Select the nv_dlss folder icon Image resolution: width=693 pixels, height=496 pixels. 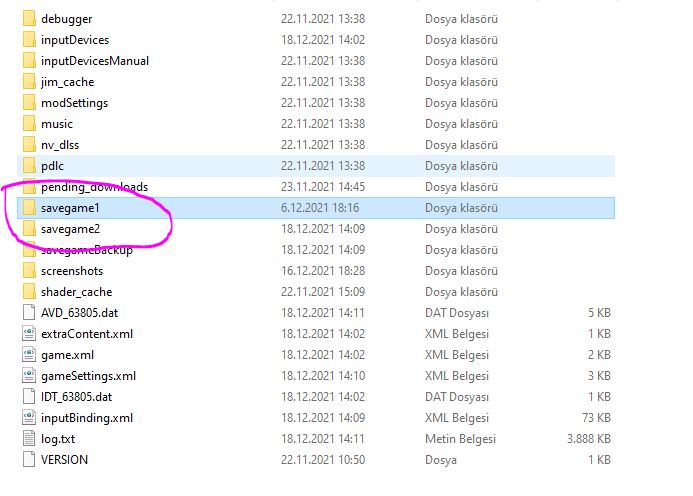tap(29, 145)
